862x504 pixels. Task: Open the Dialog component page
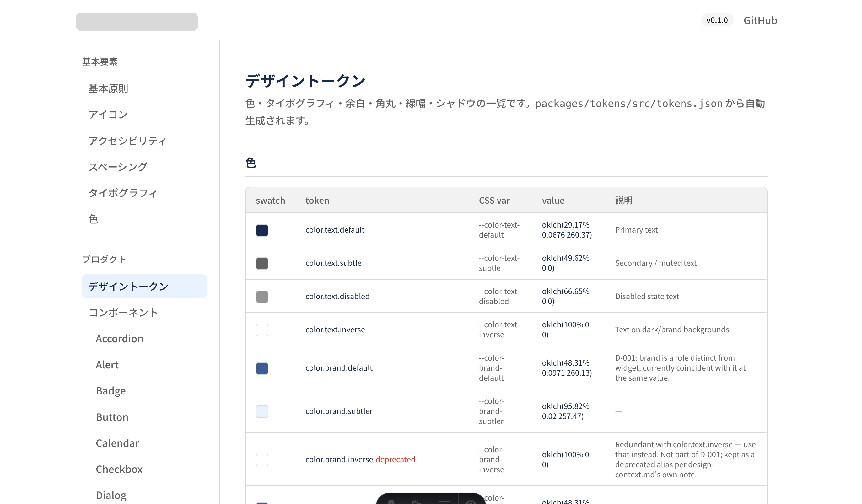click(111, 495)
